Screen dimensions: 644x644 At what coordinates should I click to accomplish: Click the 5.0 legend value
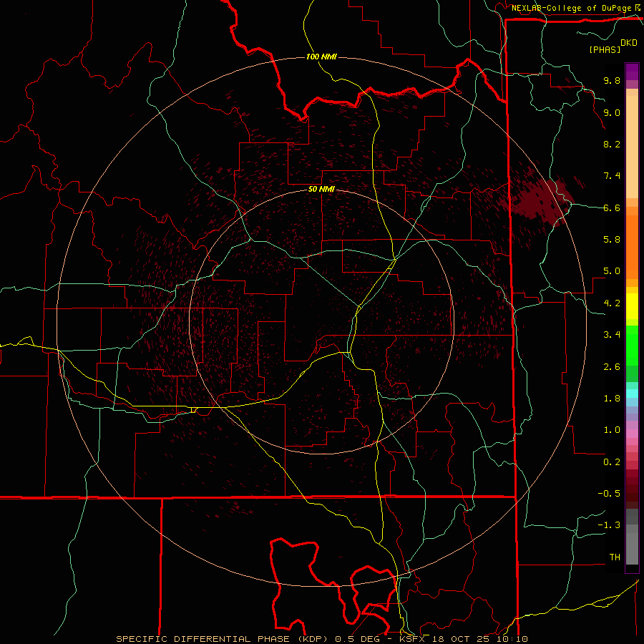click(x=612, y=271)
